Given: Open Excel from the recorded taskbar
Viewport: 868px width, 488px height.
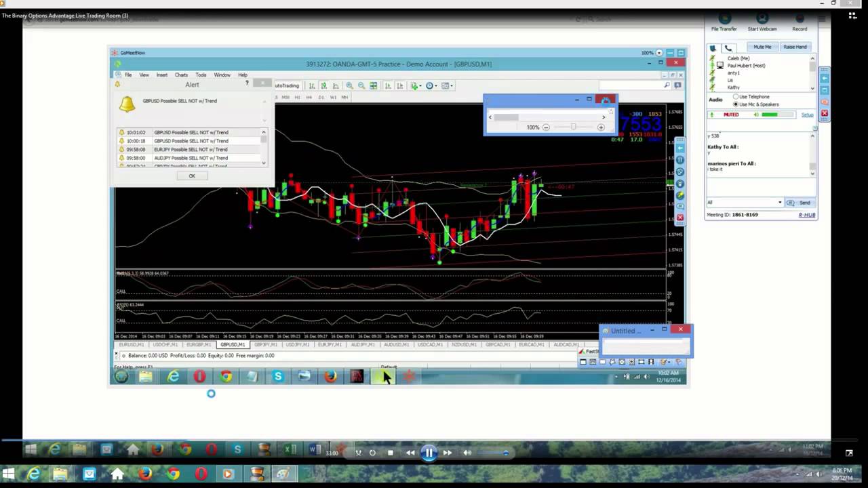Looking at the screenshot, I should point(290,449).
